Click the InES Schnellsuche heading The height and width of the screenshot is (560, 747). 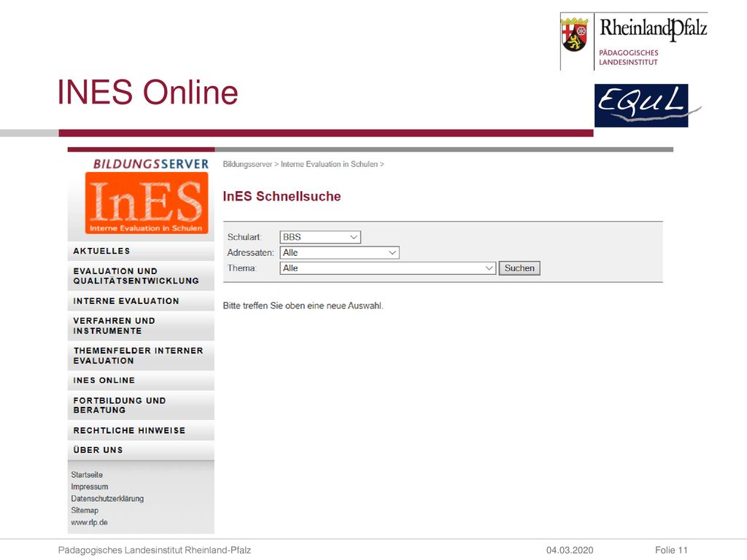(282, 196)
